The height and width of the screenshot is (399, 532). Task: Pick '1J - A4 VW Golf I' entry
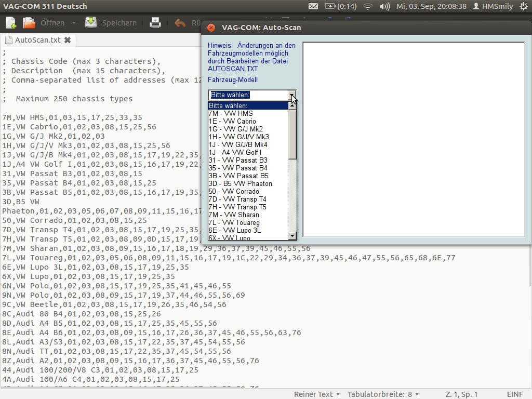(x=248, y=152)
